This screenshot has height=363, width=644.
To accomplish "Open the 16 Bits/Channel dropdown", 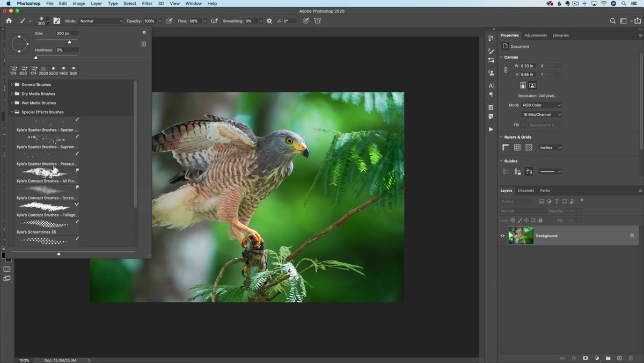I will (541, 114).
